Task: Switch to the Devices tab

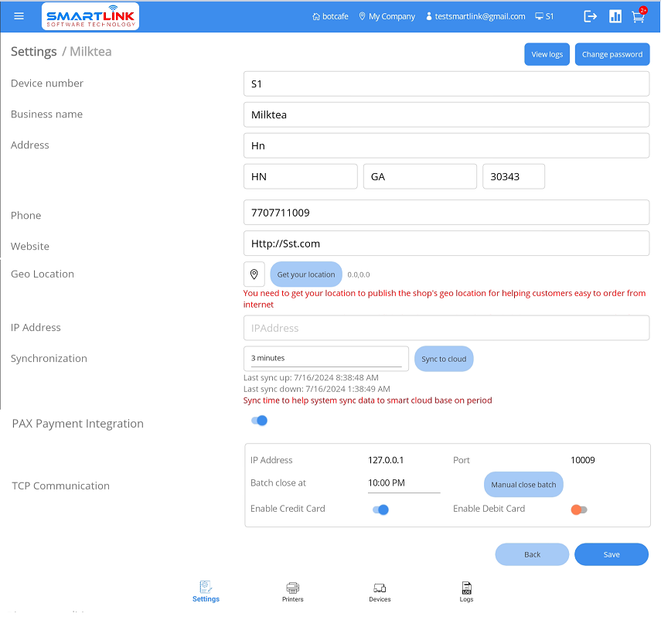Action: coord(380,592)
